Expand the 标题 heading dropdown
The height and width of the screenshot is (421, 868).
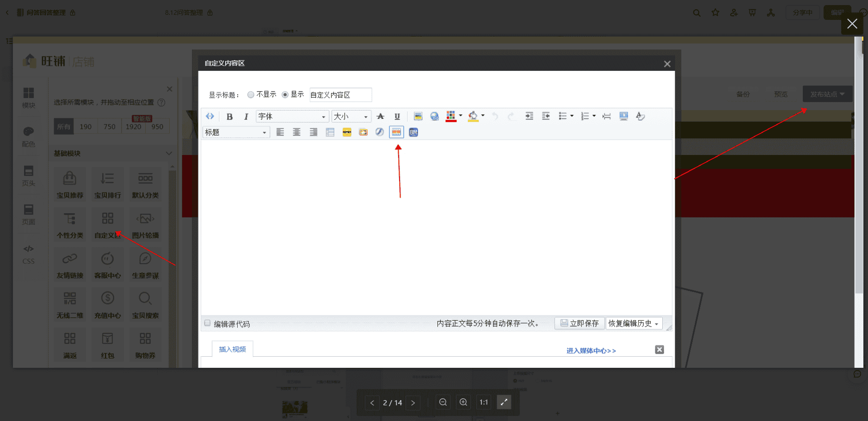(236, 133)
